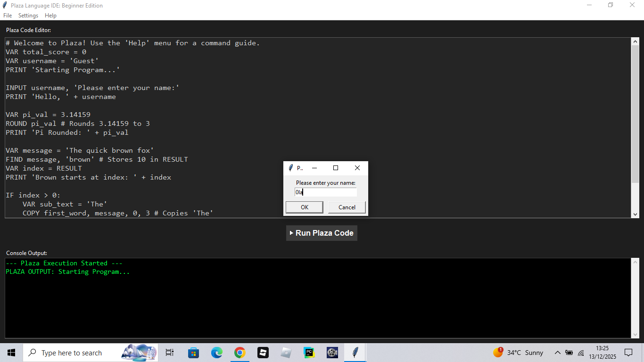Click the 'Please enter your name:' dialog prompt
The image size is (644, 362).
click(x=326, y=183)
